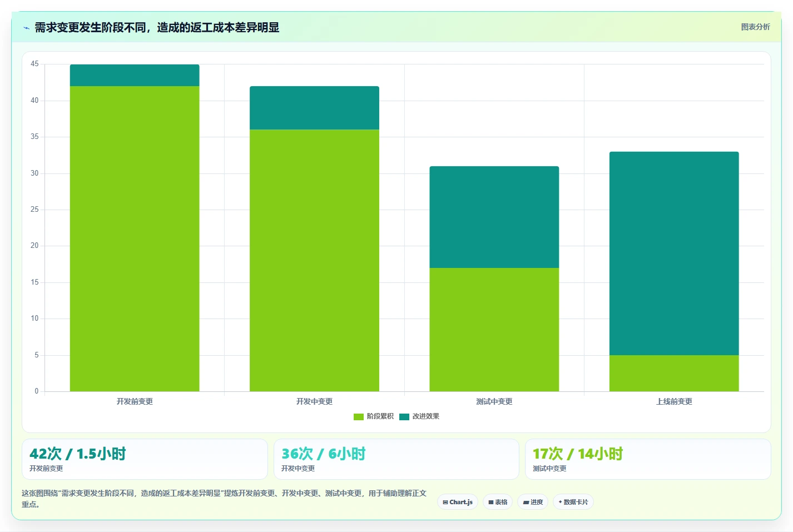
Task: Click the teal bar segment for 上线前变更
Action: pos(674,253)
